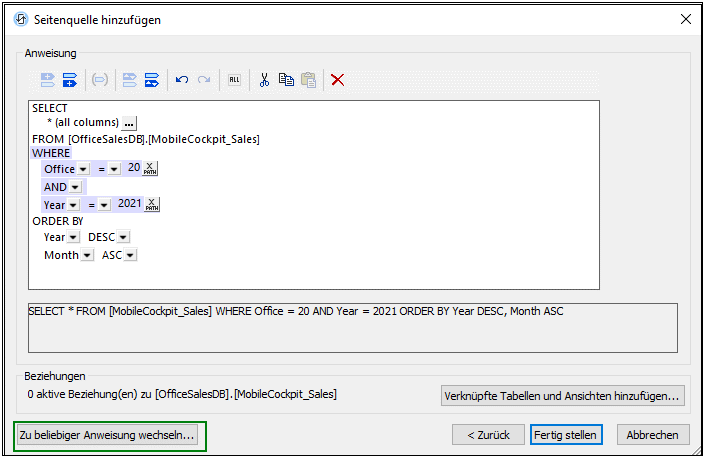Click the move-item-down toolbar icon
Image resolution: width=705 pixels, height=458 pixels.
click(x=152, y=80)
